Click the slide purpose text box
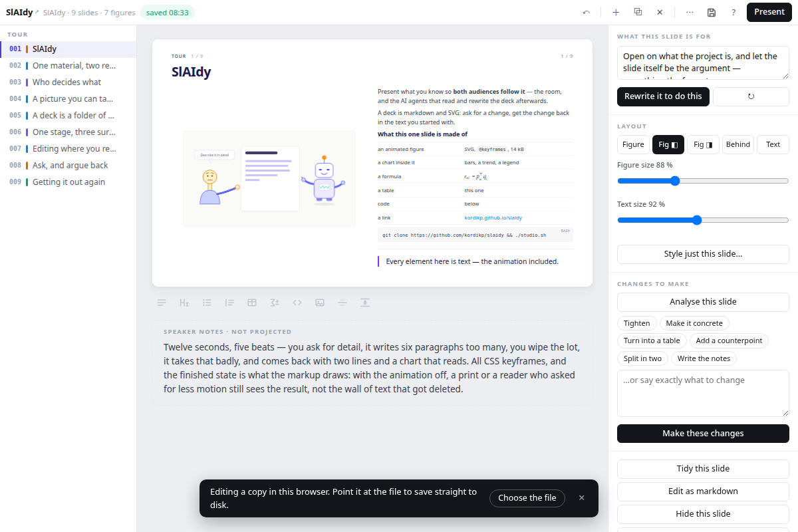Viewport: 798px width, 532px height. tap(703, 63)
